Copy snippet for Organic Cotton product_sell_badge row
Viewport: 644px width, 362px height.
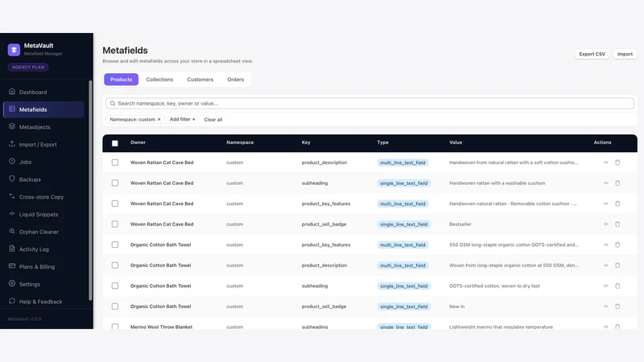tap(605, 306)
